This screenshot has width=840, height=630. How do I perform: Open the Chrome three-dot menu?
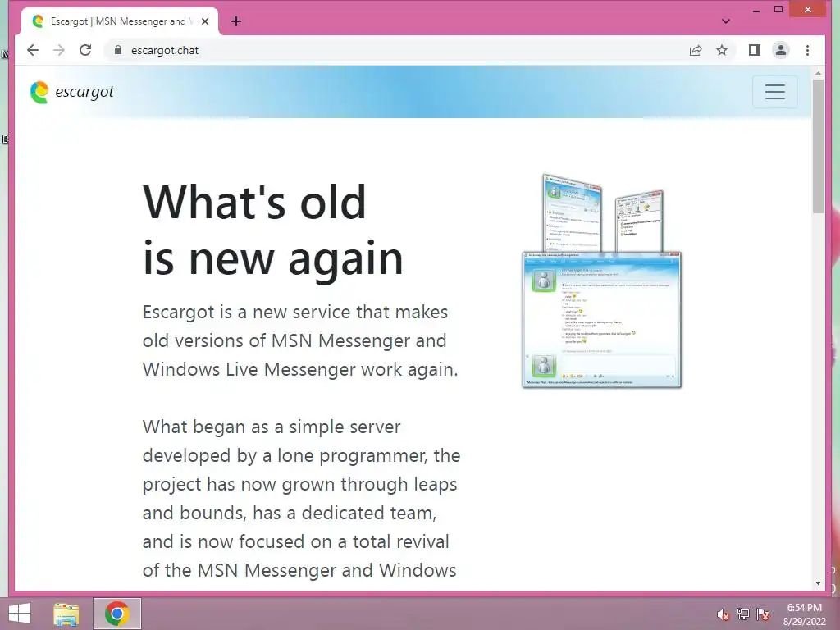pyautogui.click(x=807, y=50)
